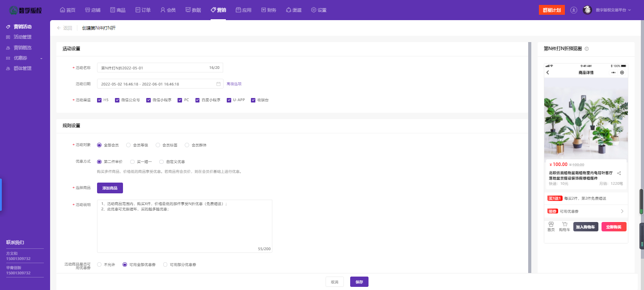Click the red 买1送1 tag in the preview

(x=555, y=198)
